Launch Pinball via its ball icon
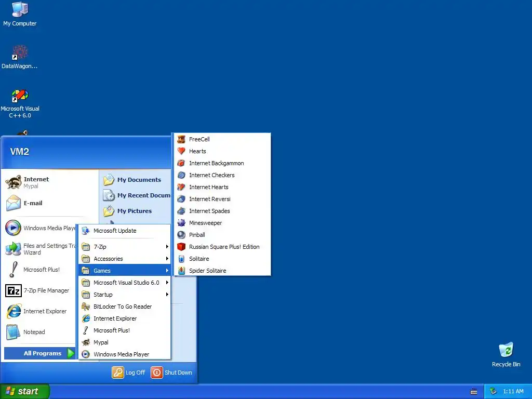Screen dimensions: 532x399 point(181,235)
